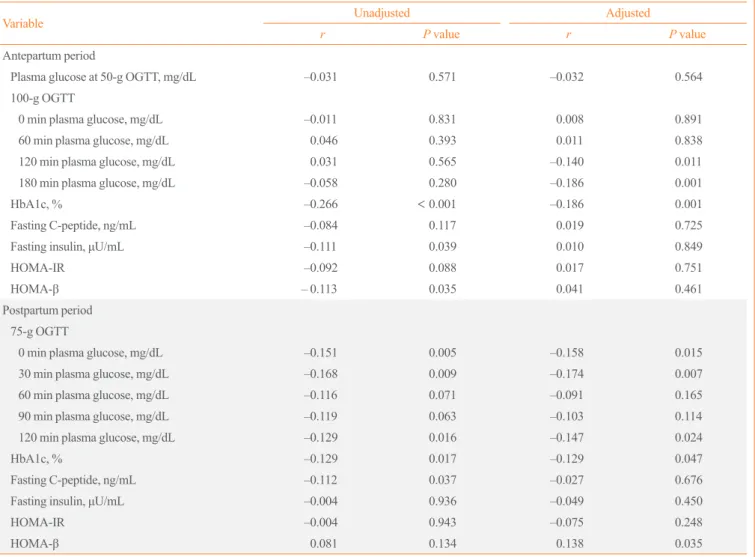Click the unadjusted P value 0.831
Viewport: 755px width, 557px height.
click(x=442, y=119)
